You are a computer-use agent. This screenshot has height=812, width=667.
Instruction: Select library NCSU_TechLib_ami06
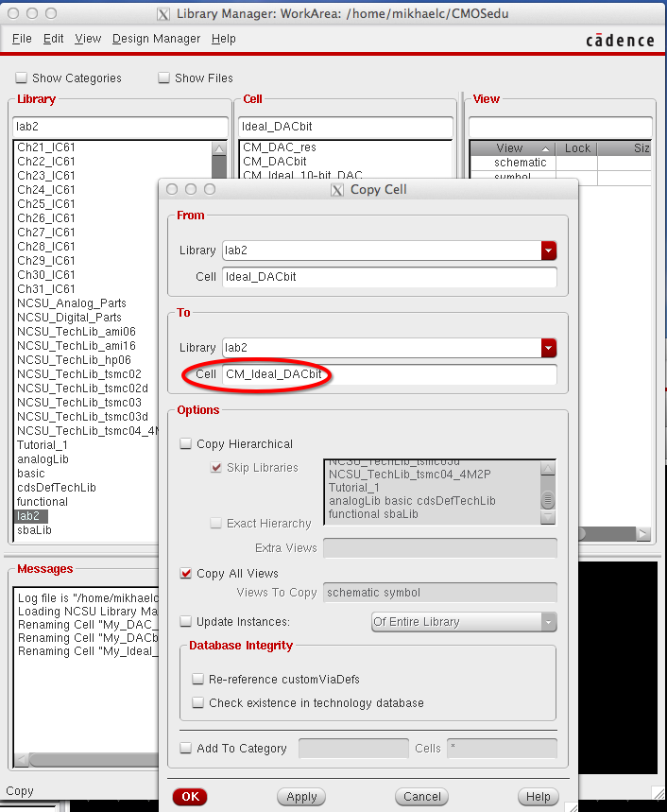pyautogui.click(x=77, y=332)
